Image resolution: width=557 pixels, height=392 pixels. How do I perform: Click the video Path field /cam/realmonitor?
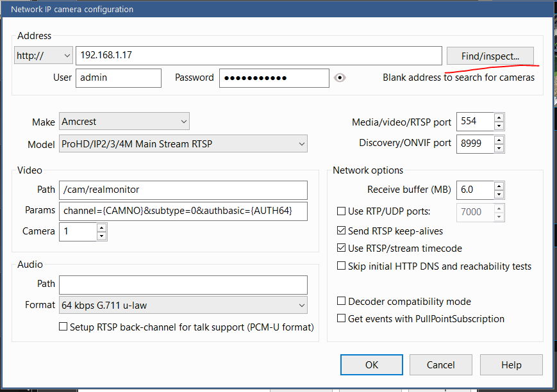point(183,190)
